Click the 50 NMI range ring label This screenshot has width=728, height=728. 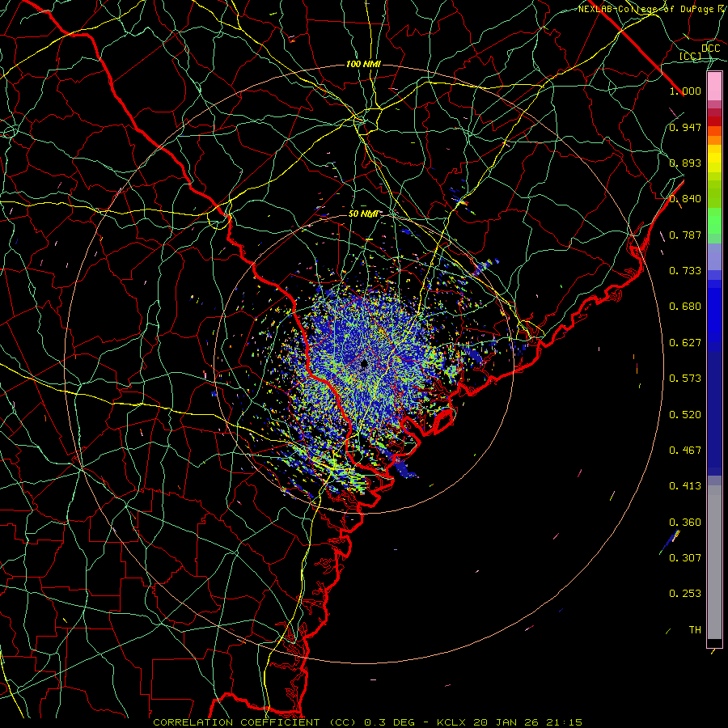(363, 214)
